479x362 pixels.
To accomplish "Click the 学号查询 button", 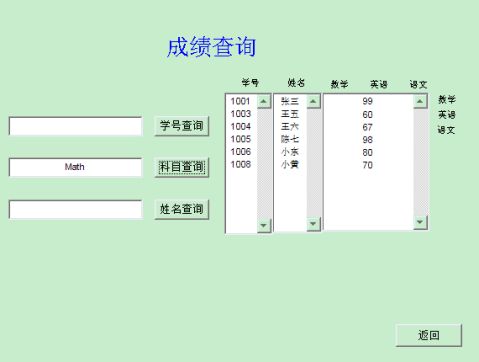I will tap(182, 126).
